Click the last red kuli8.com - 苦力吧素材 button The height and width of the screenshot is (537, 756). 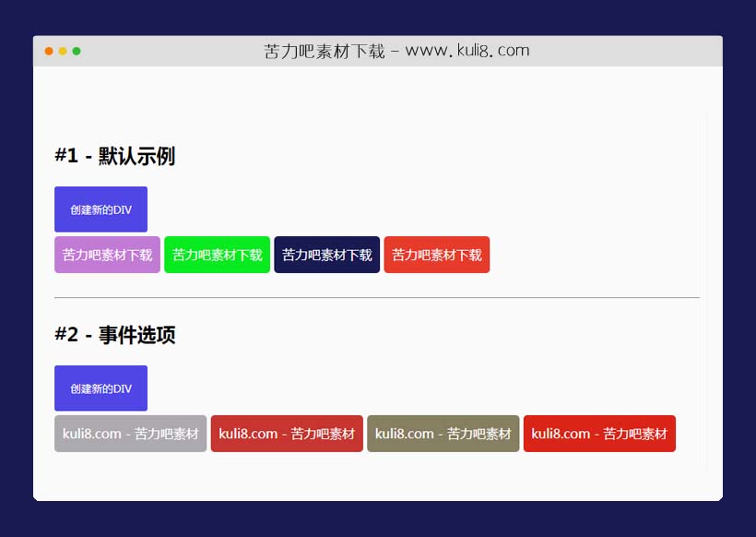pyautogui.click(x=600, y=433)
